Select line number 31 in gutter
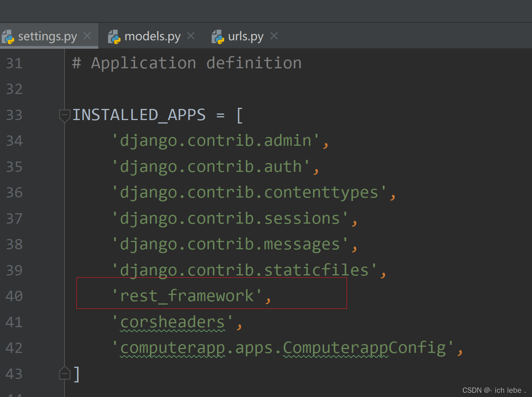The image size is (532, 397). coord(14,63)
